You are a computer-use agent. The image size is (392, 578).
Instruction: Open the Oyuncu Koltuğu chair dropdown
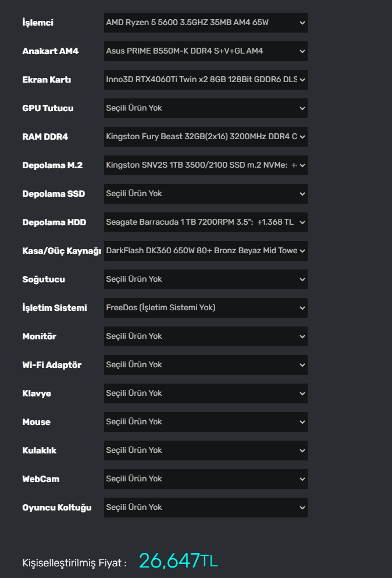click(205, 508)
